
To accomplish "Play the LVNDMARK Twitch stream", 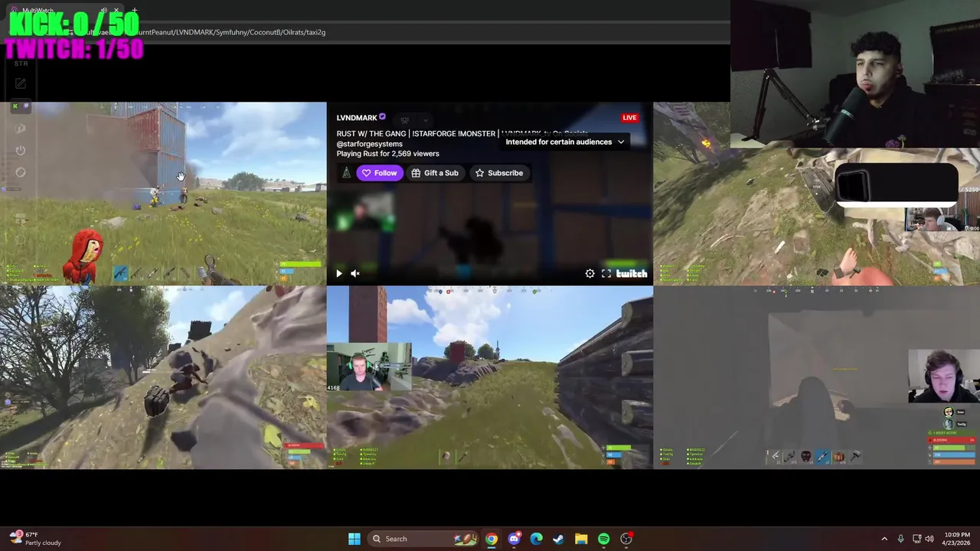I will pyautogui.click(x=339, y=273).
